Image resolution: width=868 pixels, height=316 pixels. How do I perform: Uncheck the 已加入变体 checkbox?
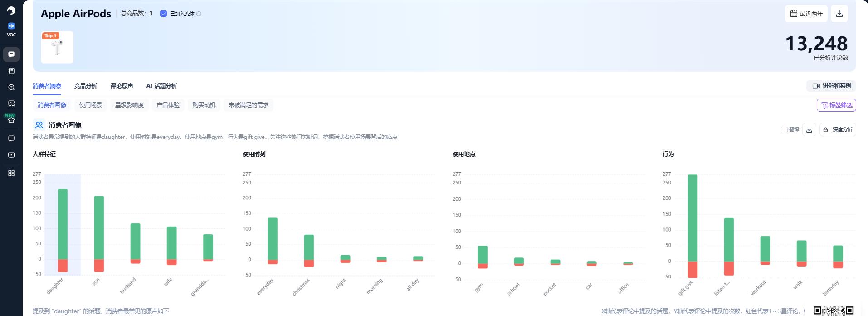(x=163, y=14)
